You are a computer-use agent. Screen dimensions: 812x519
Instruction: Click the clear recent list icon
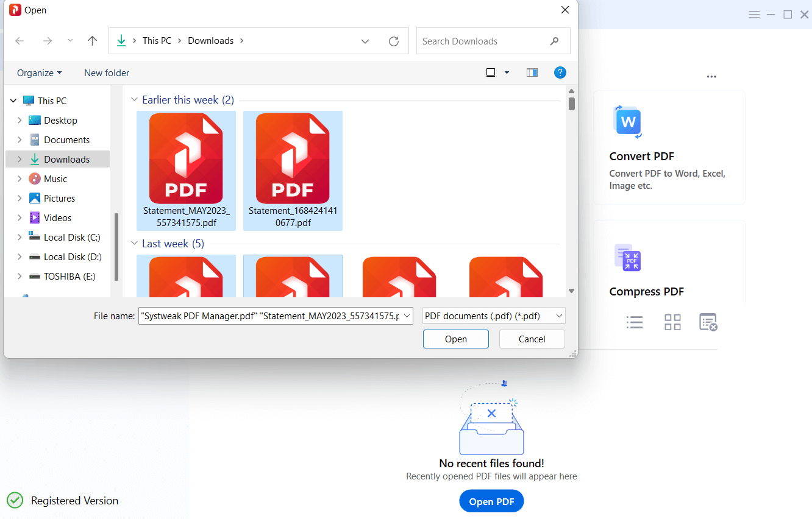pos(708,322)
